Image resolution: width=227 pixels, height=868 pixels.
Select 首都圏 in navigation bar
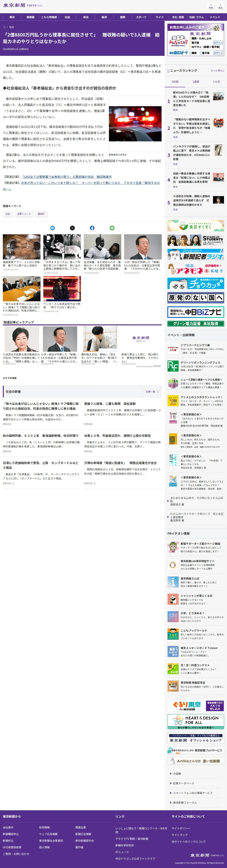click(x=30, y=17)
